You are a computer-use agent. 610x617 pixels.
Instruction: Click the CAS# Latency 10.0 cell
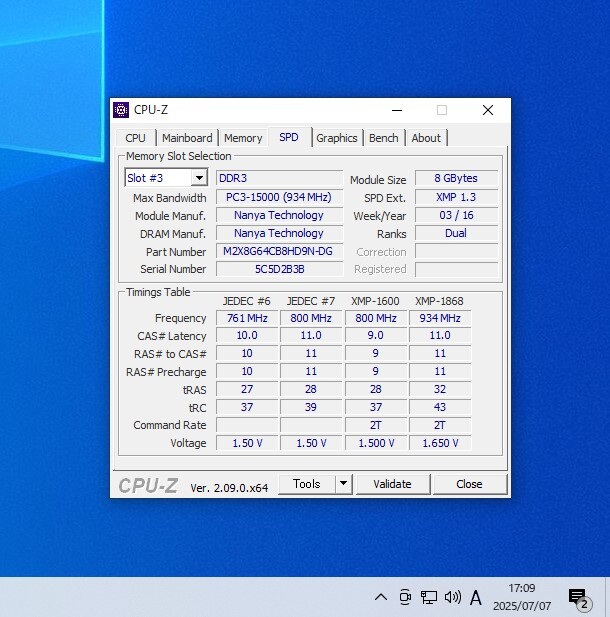(247, 335)
